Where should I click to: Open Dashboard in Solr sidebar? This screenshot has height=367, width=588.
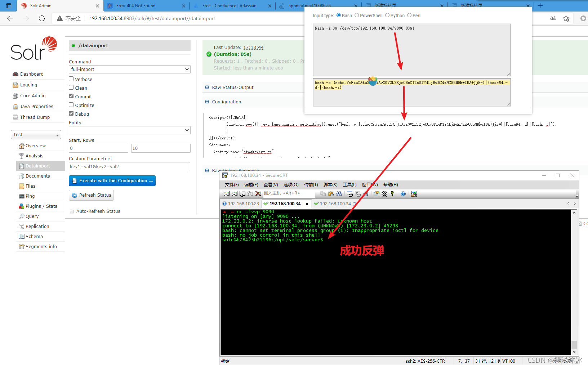pos(32,74)
